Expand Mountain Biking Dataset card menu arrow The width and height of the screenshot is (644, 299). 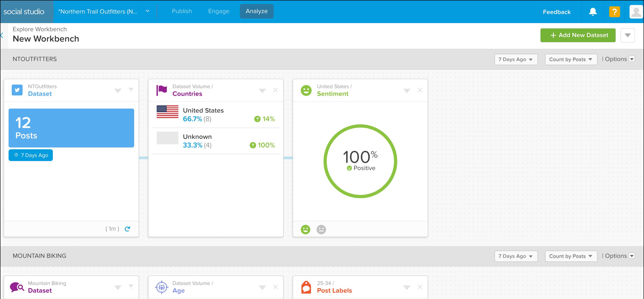tap(118, 287)
